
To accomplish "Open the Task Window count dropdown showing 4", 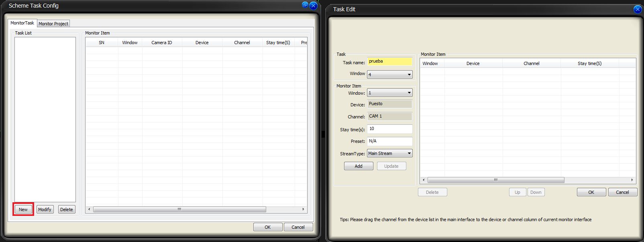I will [x=390, y=75].
